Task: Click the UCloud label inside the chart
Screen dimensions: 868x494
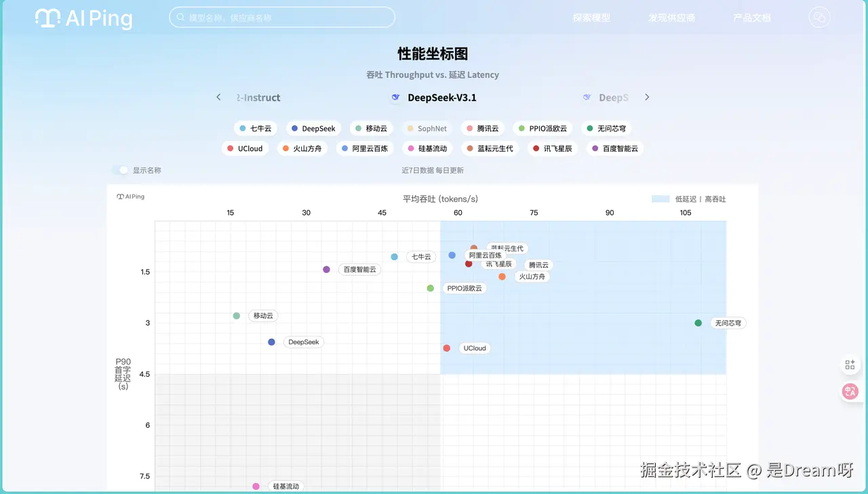Action: (475, 348)
